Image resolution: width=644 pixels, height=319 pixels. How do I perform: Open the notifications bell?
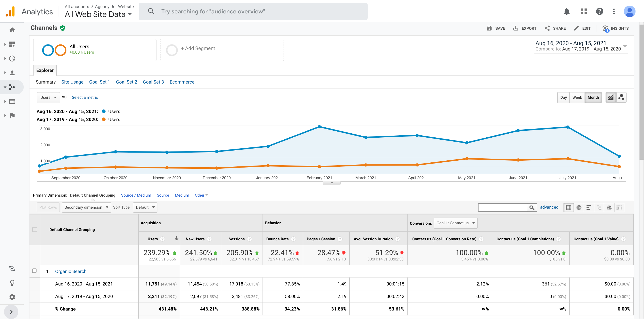point(566,11)
